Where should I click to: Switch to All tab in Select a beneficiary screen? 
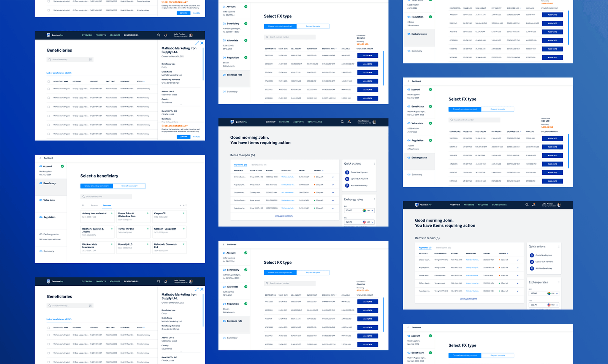pos(83,206)
